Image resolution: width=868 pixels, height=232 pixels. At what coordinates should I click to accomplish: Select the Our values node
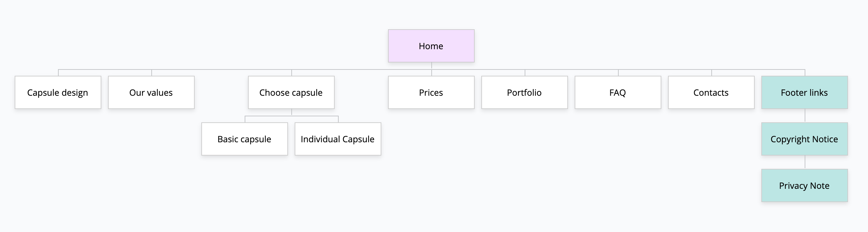[x=151, y=92]
